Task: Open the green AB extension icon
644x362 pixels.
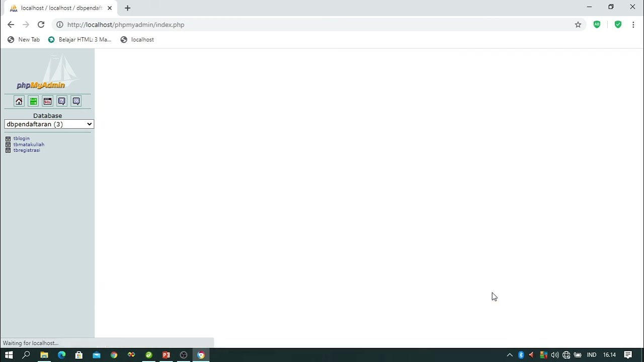Action: [597, 25]
